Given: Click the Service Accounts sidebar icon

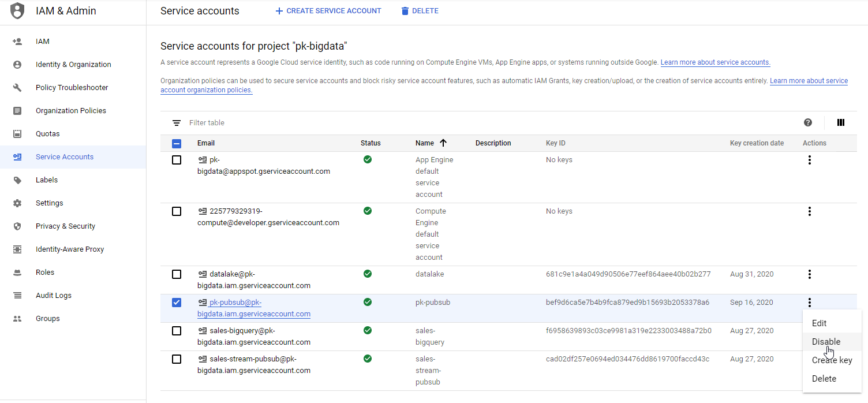Looking at the screenshot, I should click(x=17, y=157).
